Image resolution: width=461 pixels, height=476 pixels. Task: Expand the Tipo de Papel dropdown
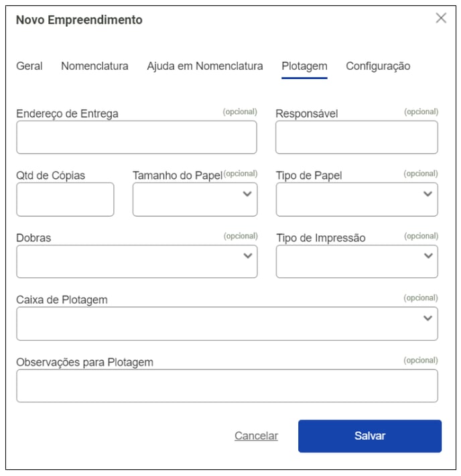(x=356, y=200)
